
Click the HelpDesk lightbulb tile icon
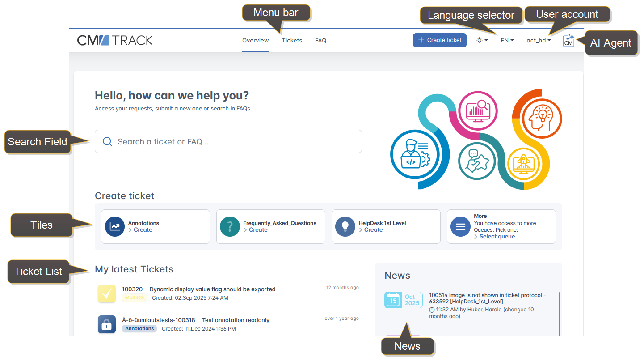click(x=345, y=227)
